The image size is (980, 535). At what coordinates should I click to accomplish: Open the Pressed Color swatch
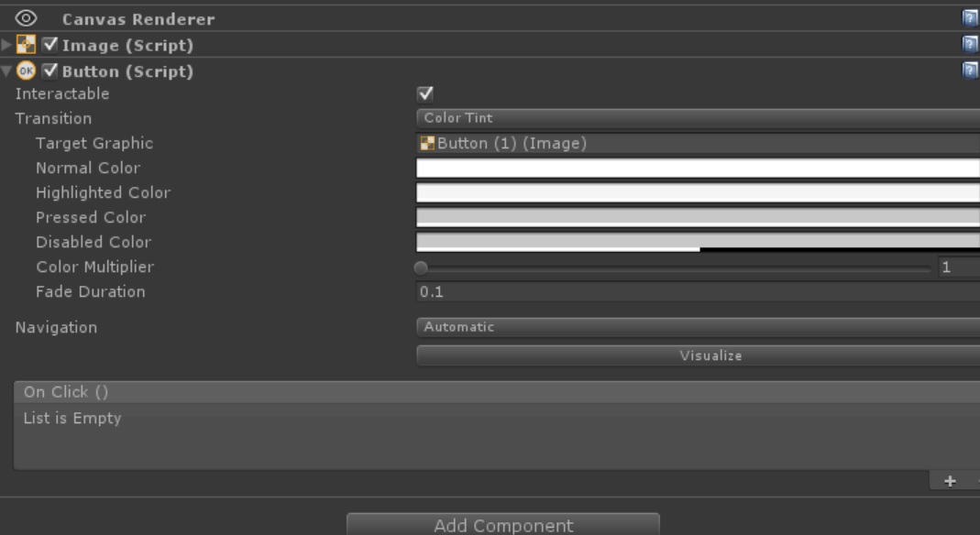[x=699, y=217]
